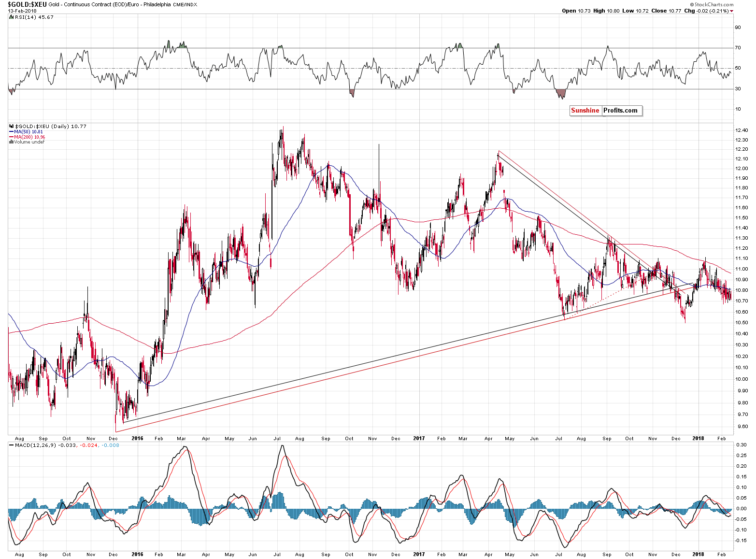The image size is (756, 559).
Task: Click the MA(50) 10.81 legend text
Action: tap(29, 131)
